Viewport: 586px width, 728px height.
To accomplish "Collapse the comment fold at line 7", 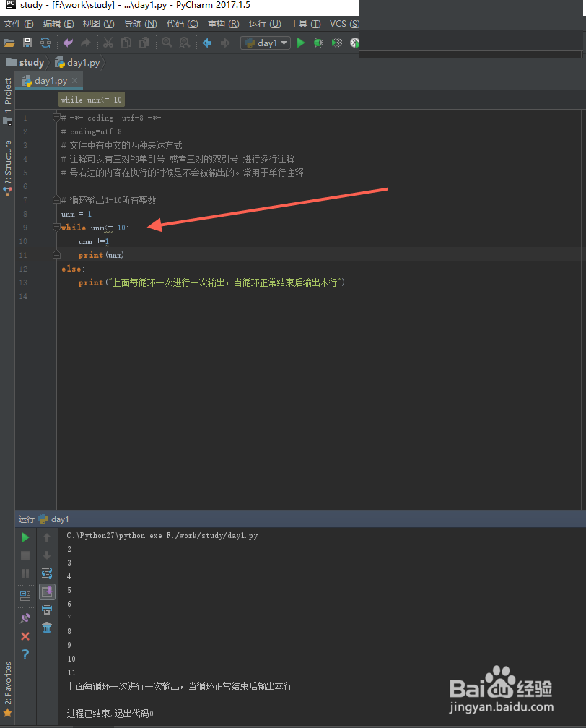I will click(x=56, y=200).
